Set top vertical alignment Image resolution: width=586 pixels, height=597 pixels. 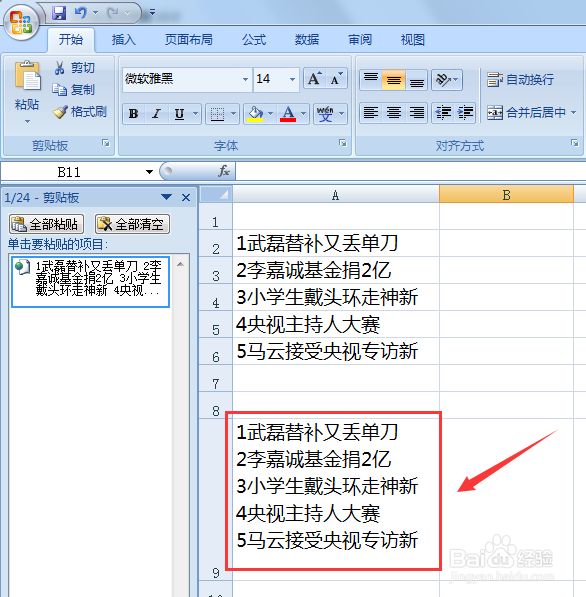pos(370,80)
